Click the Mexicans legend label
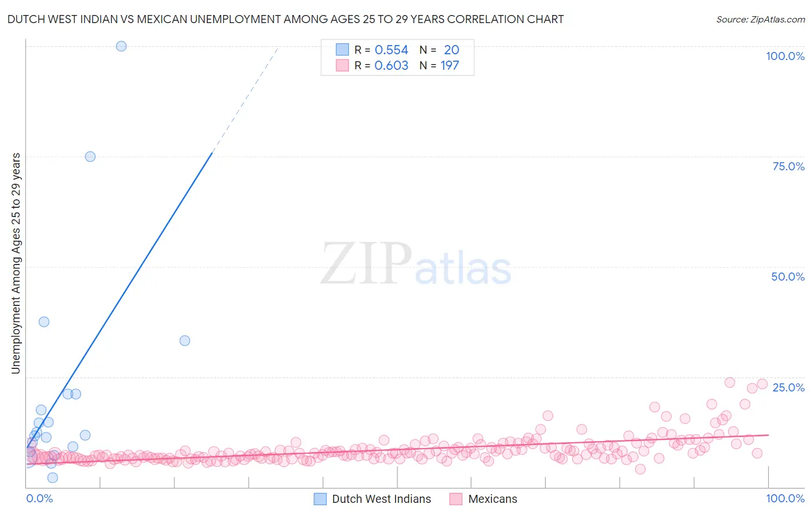 coord(493,499)
